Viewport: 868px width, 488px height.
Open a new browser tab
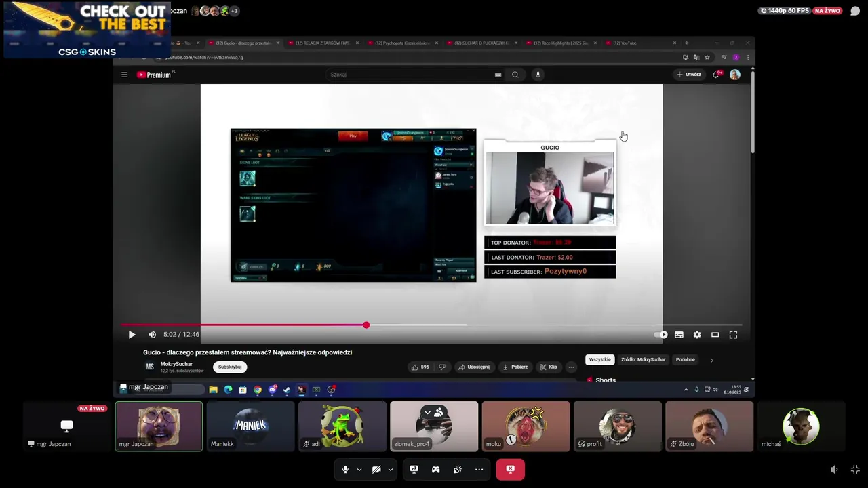click(686, 43)
